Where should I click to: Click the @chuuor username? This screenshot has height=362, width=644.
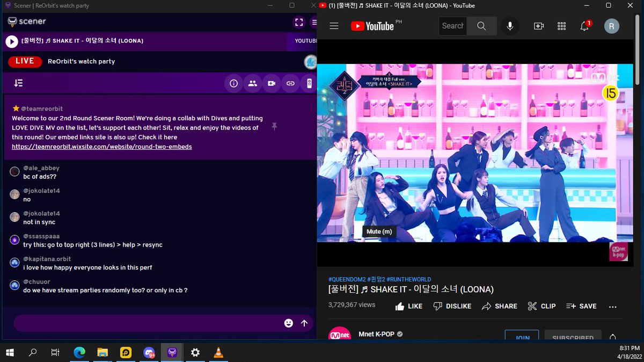coord(36,281)
